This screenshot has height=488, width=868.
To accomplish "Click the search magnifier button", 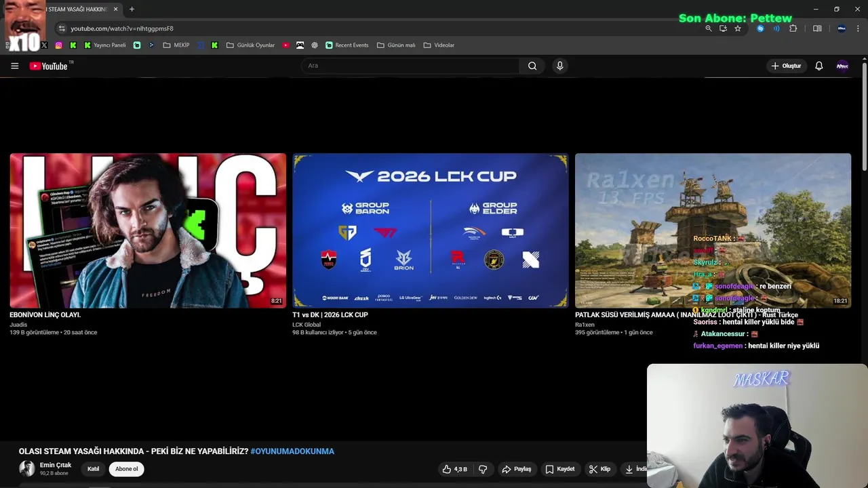I will tap(532, 66).
